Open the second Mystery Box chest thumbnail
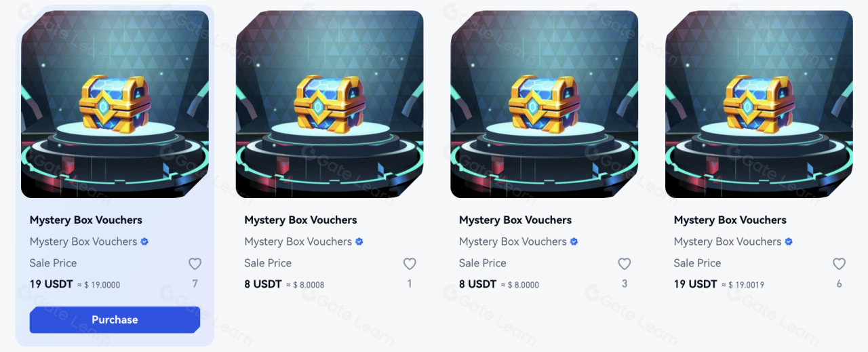 [330, 104]
